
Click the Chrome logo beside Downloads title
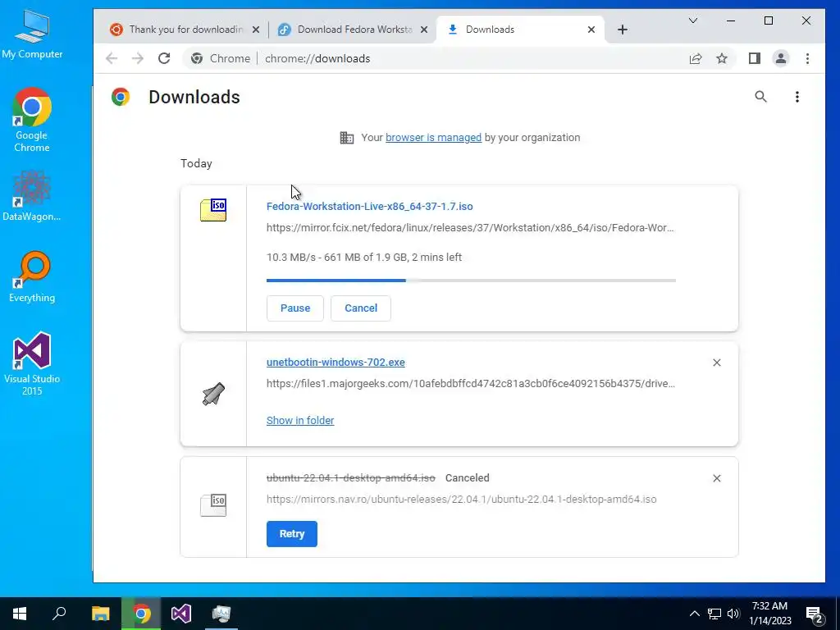pos(121,97)
